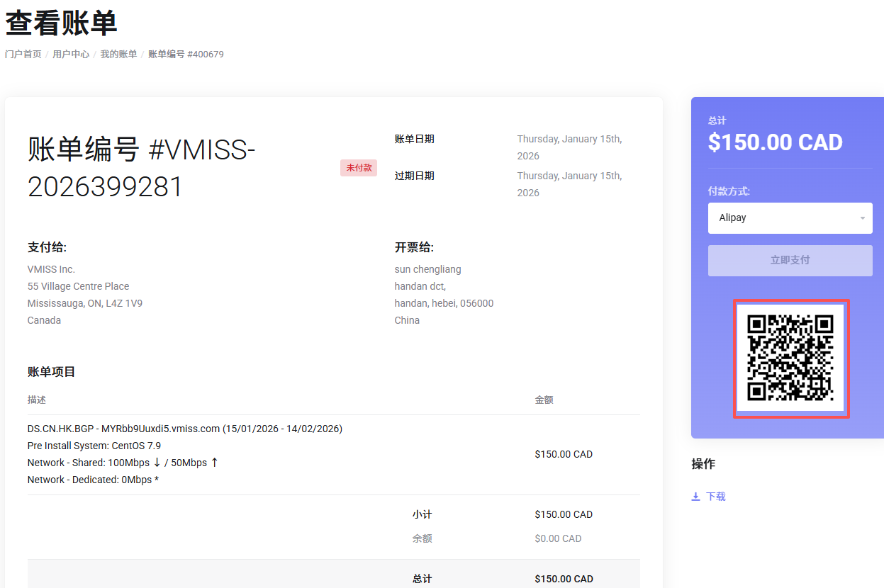
Task: Click the VMISS Inc. payee name
Action: (51, 269)
